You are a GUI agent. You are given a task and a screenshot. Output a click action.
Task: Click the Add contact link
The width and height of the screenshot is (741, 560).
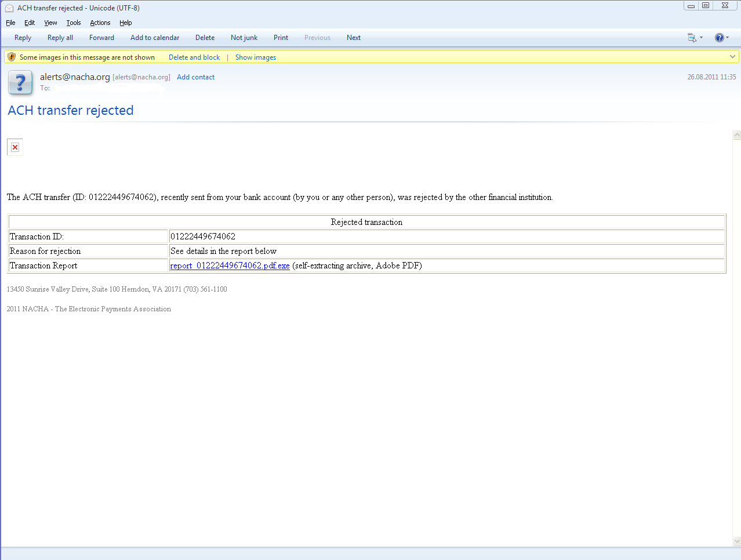click(x=195, y=77)
